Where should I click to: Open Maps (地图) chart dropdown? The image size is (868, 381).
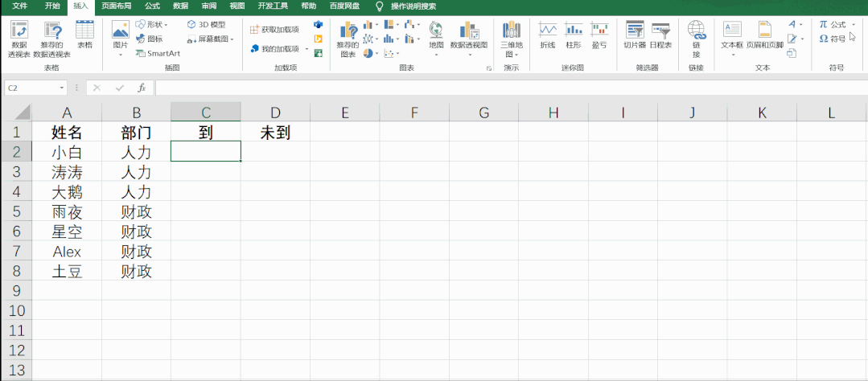pyautogui.click(x=436, y=39)
